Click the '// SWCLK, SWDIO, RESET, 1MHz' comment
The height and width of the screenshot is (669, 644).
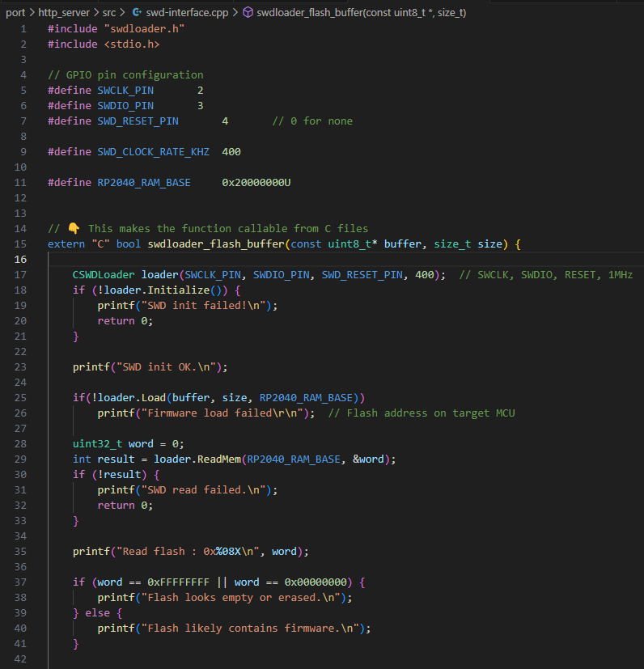pos(546,275)
